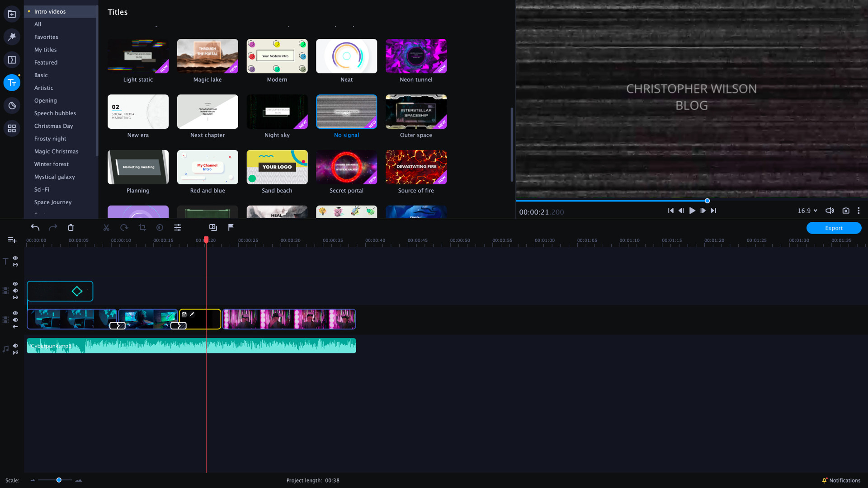Switch to the Favorites category
Viewport: 868px width, 488px height.
[x=46, y=37]
